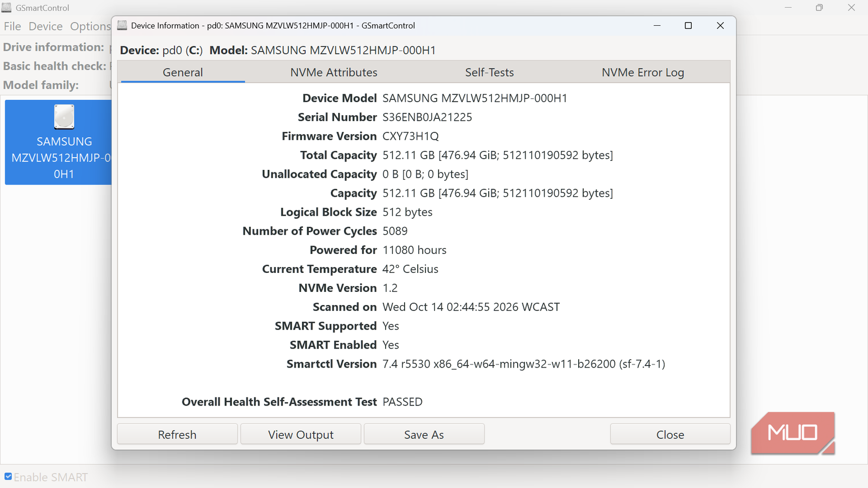Screen dimensions: 868x488
Task: Switch to the General tab
Action: click(x=183, y=72)
